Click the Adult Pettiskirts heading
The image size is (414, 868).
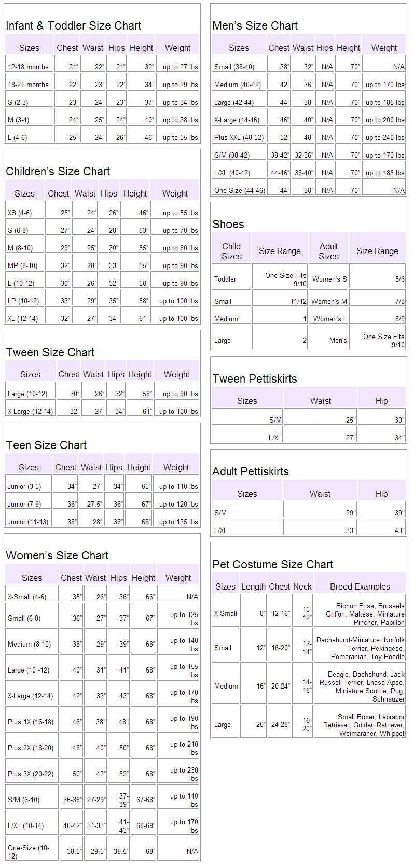pyautogui.click(x=250, y=471)
